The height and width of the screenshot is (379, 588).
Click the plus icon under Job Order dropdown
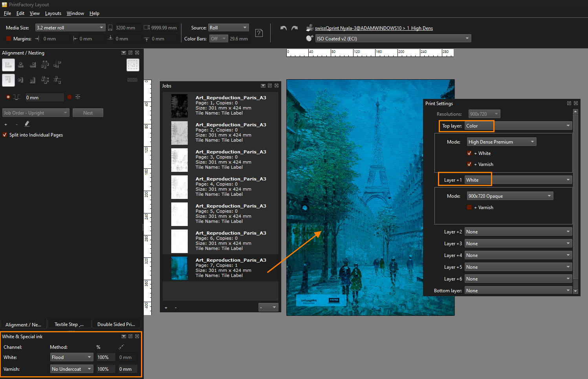pos(5,124)
